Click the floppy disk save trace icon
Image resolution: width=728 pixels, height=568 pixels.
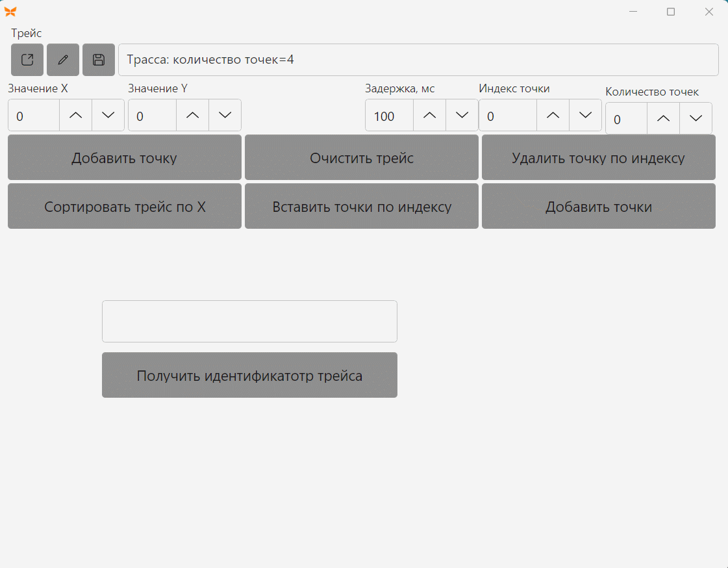(99, 60)
